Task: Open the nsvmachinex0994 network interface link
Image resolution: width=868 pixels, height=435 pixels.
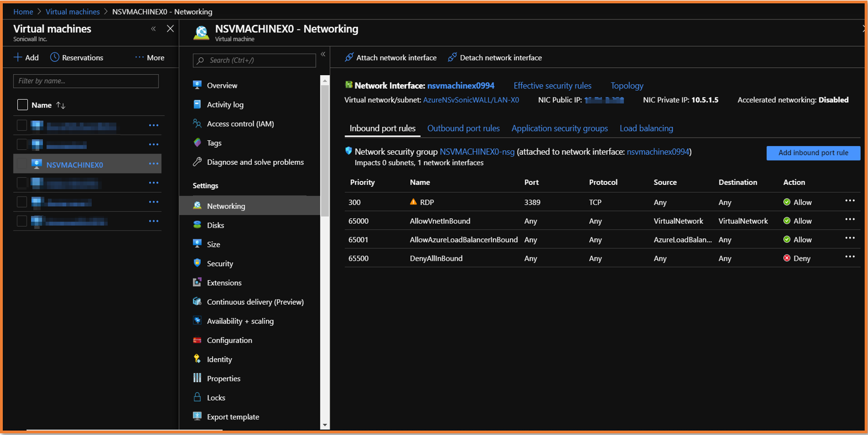Action: click(x=461, y=86)
